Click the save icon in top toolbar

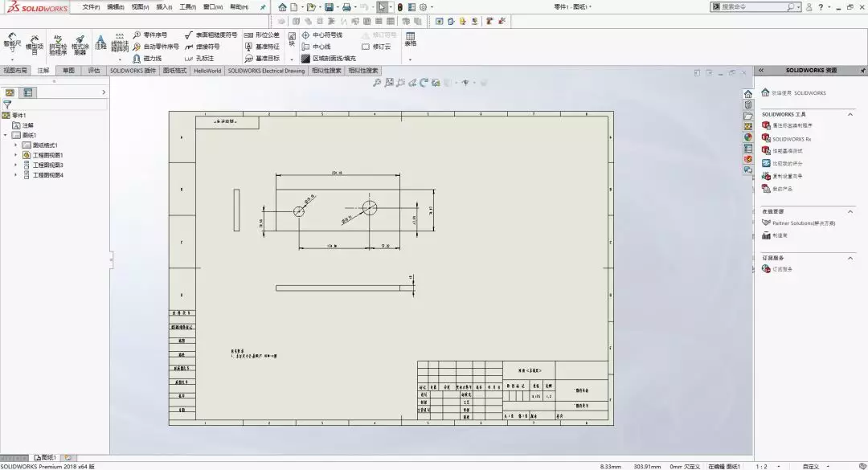329,7
